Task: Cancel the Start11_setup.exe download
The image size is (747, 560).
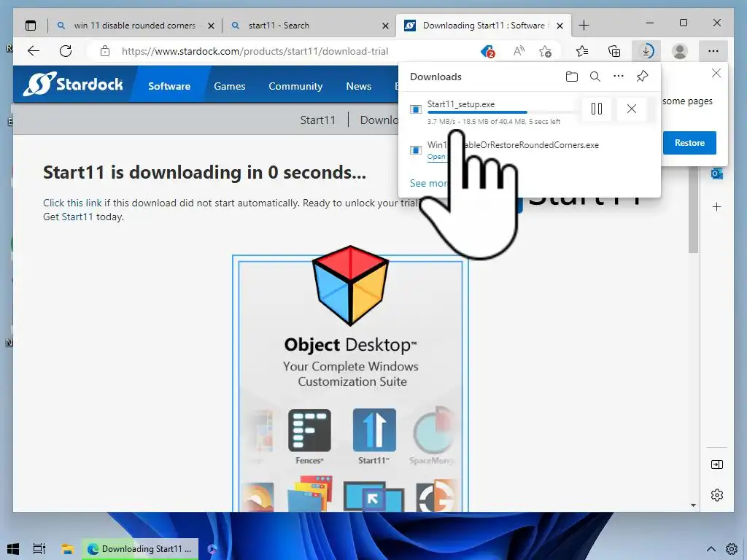Action: point(632,109)
